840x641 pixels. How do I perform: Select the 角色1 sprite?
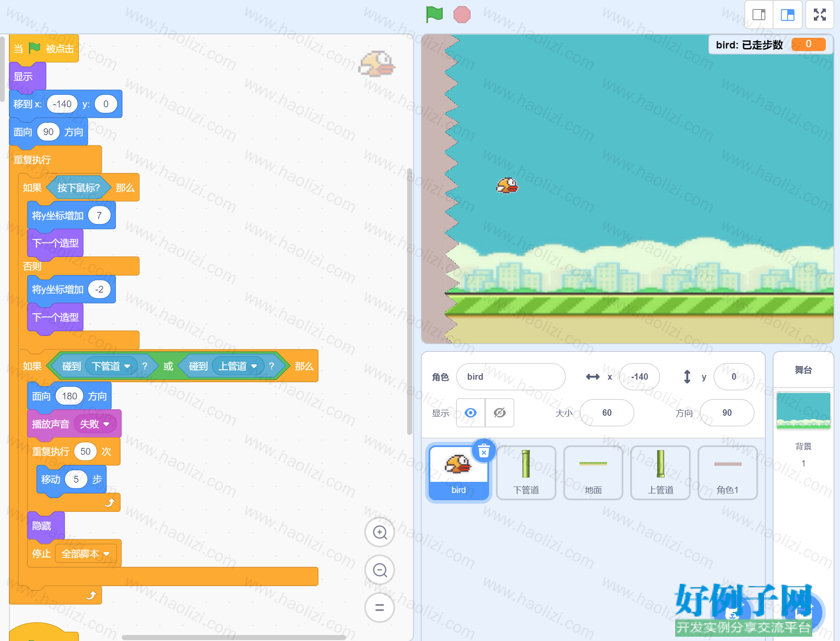[x=728, y=472]
